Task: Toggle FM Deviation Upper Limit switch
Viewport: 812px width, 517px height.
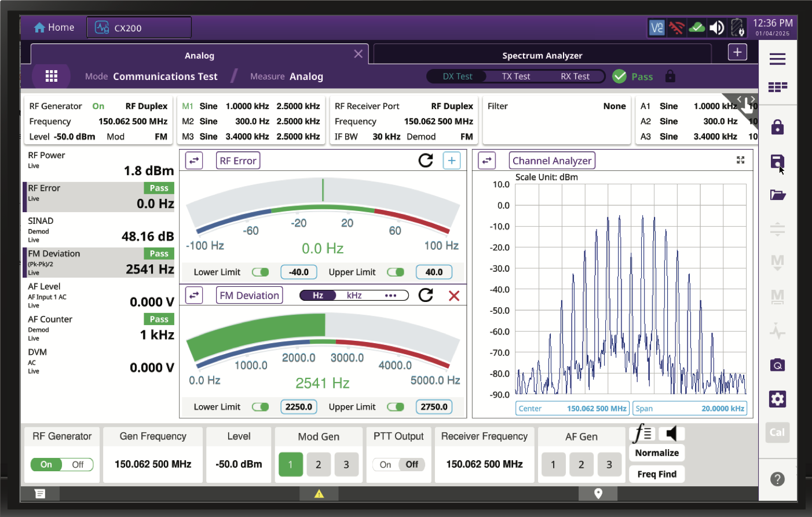Action: tap(396, 407)
